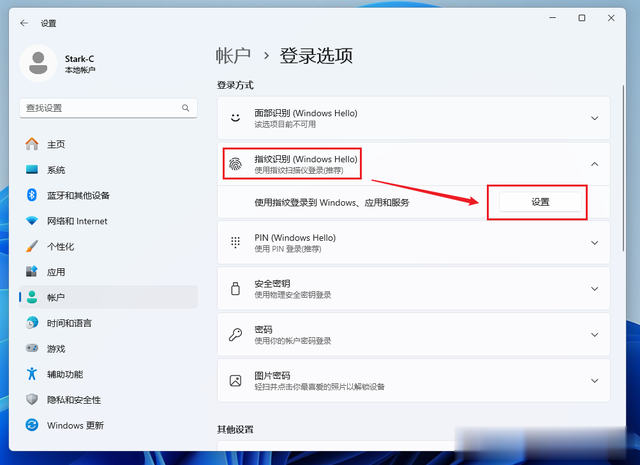
Task: Click the 时间和语言 globe clock icon
Action: (32, 323)
